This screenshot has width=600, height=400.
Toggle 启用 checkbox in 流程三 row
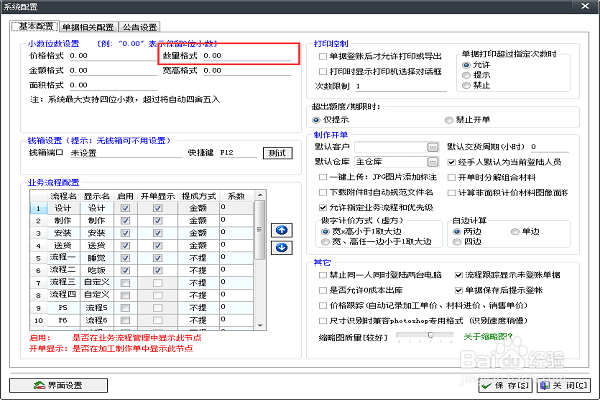[x=125, y=283]
